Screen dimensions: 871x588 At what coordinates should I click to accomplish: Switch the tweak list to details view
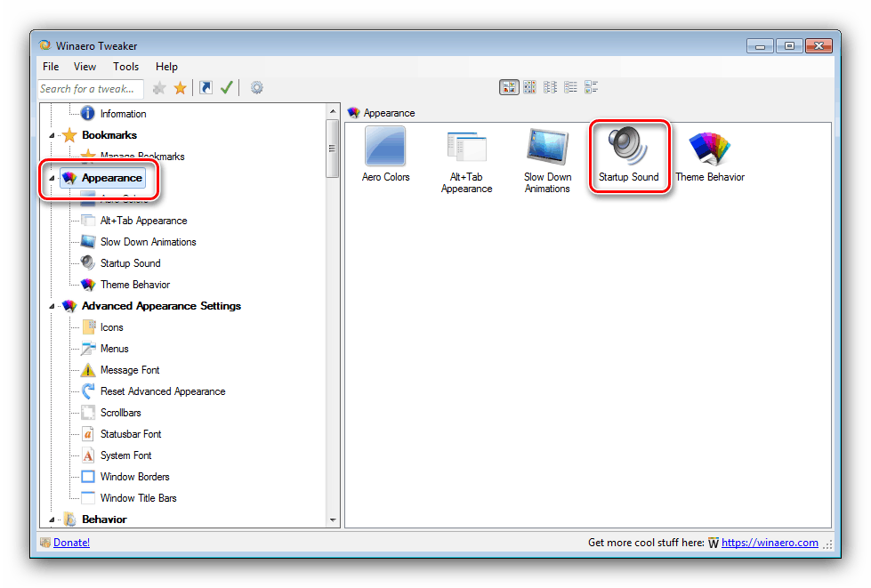570,86
